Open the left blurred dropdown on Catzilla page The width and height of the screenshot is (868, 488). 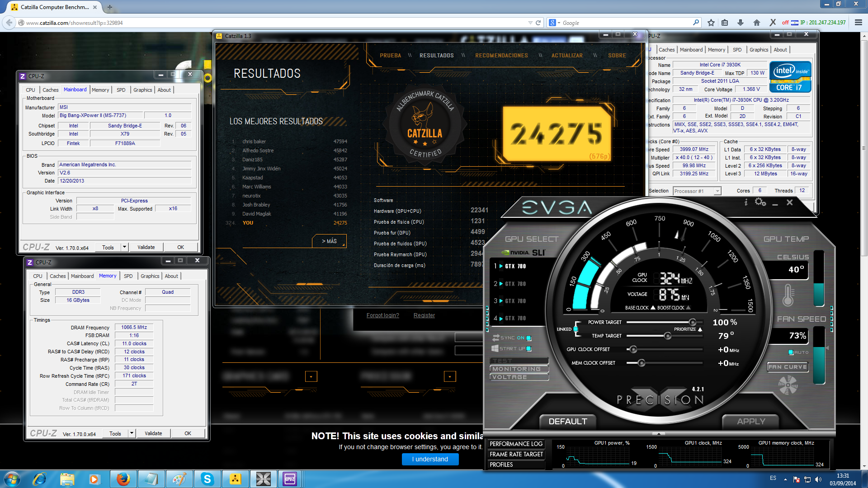[x=311, y=376]
